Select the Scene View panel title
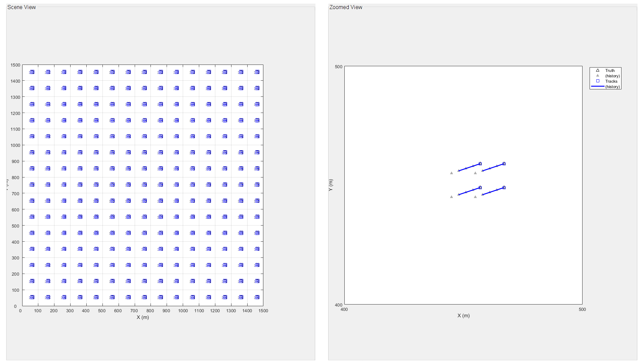Viewport: 644px width, 364px height. (22, 7)
